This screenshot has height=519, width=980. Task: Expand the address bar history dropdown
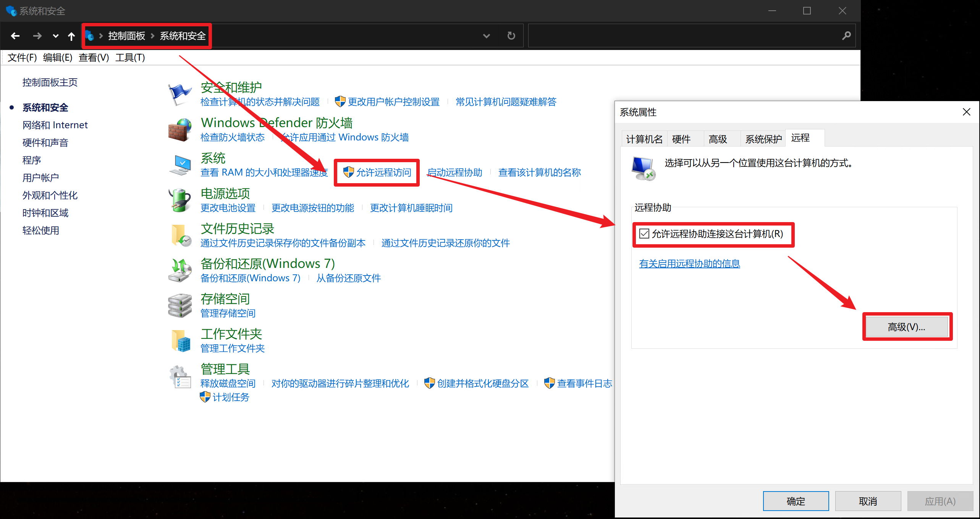(486, 36)
